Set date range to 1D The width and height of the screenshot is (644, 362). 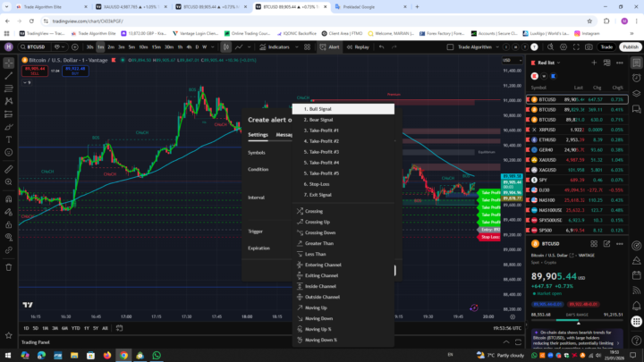(25, 328)
